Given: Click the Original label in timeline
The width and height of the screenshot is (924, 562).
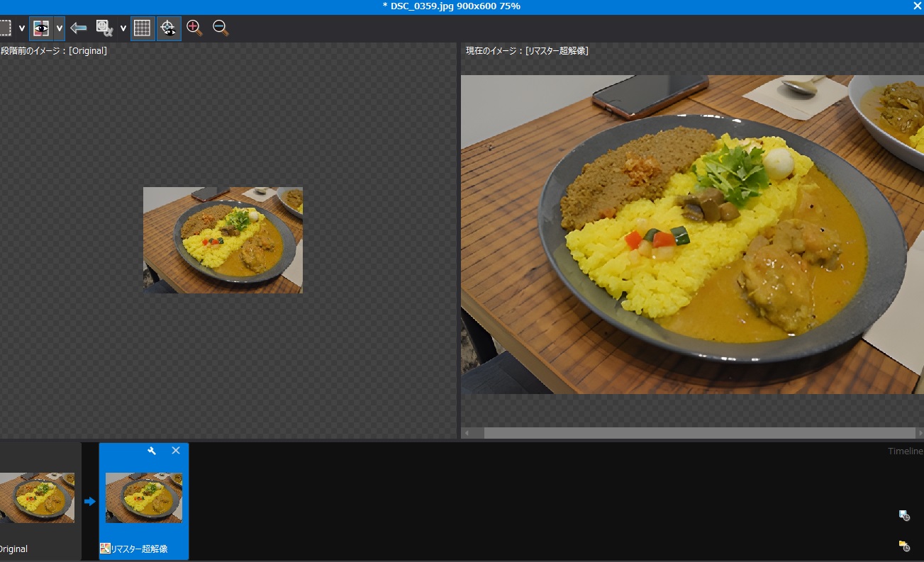Looking at the screenshot, I should pyautogui.click(x=13, y=549).
